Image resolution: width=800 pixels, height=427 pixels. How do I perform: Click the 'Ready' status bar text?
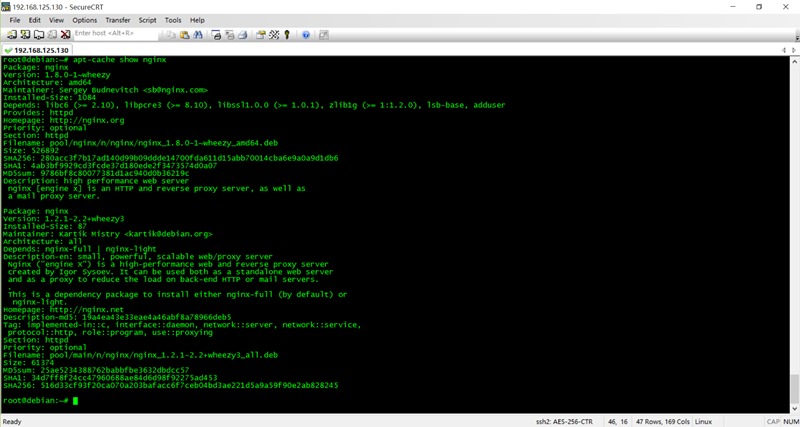[x=12, y=422]
